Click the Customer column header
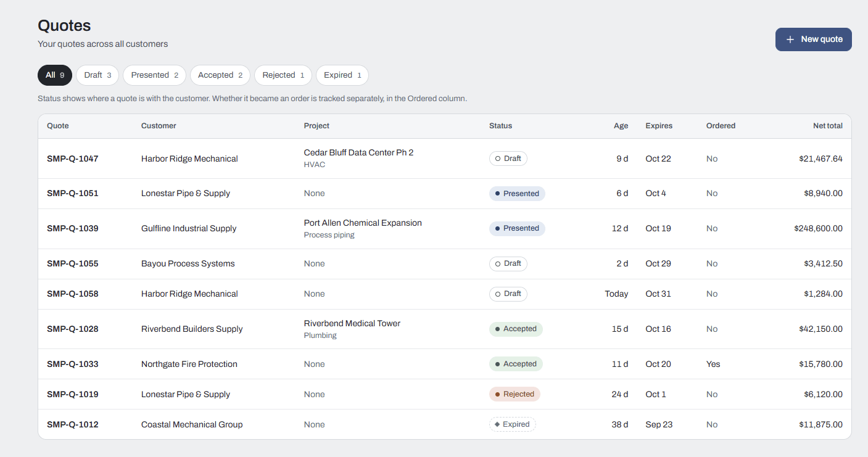Viewport: 868px width, 457px height. 159,126
